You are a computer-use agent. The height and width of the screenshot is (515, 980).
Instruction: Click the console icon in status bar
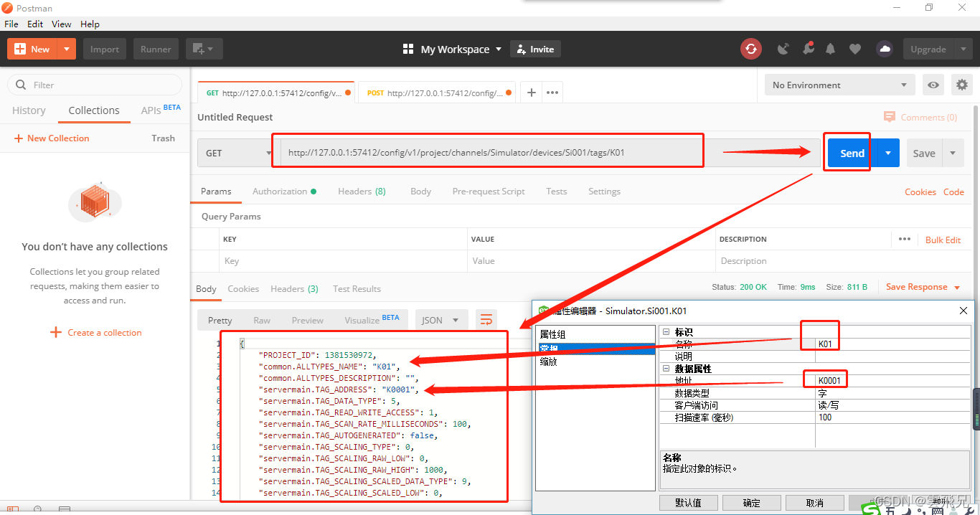click(x=65, y=509)
